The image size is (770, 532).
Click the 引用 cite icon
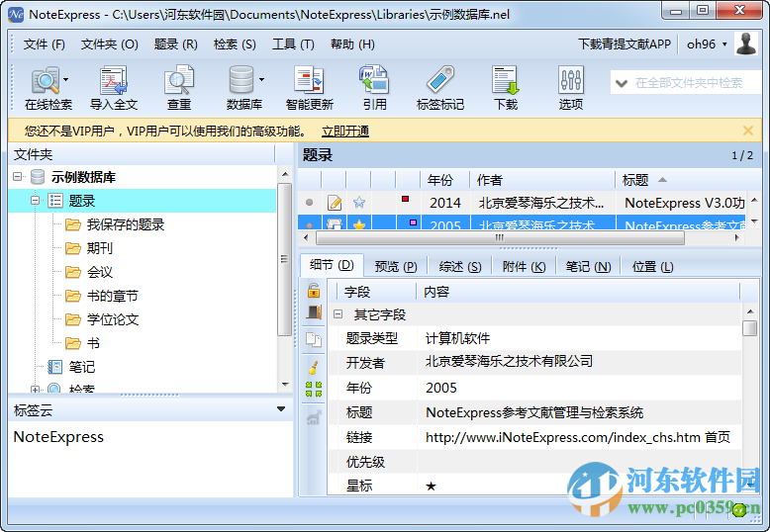pyautogui.click(x=374, y=88)
